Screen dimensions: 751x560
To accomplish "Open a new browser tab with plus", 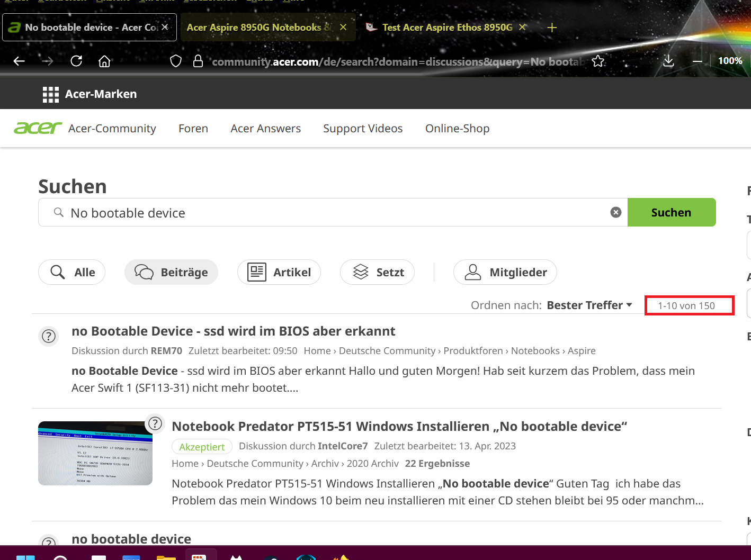I will 552,28.
